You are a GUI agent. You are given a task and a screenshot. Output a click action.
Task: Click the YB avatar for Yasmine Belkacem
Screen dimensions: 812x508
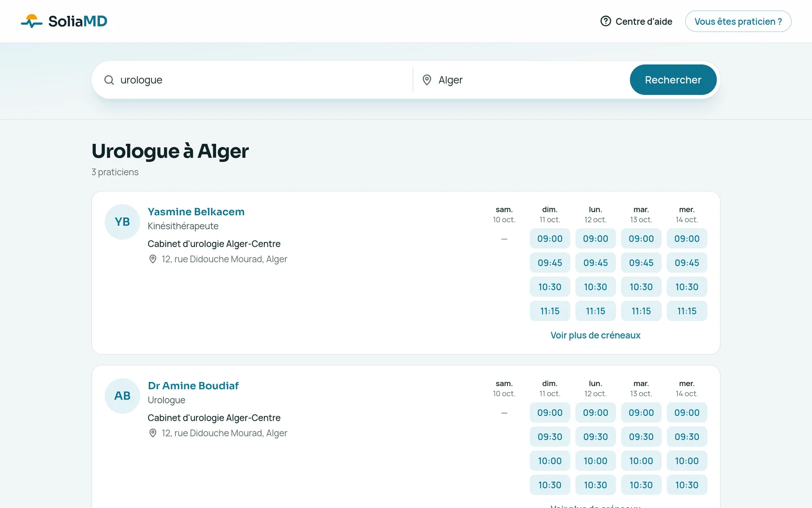point(122,222)
